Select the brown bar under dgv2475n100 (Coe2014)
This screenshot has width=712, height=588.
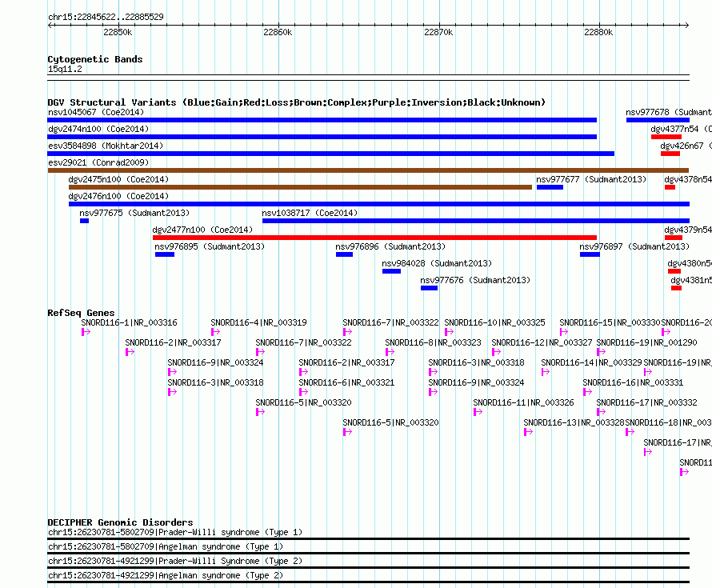[x=300, y=187]
